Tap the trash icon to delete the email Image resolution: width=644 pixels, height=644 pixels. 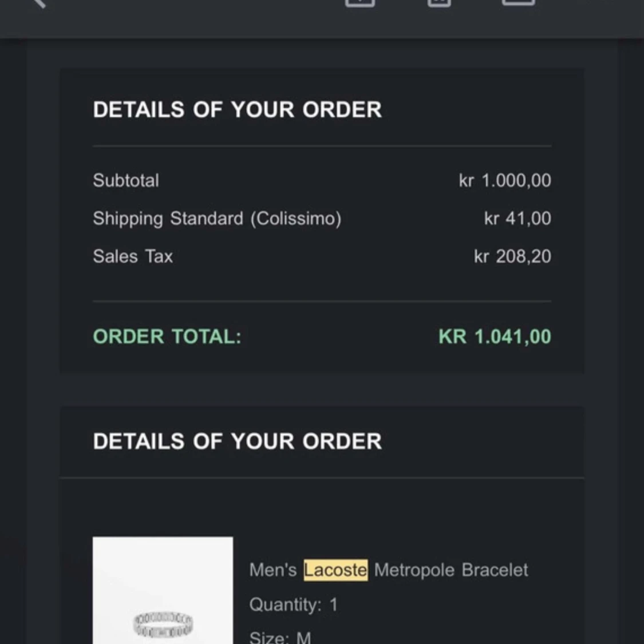(439, 2)
